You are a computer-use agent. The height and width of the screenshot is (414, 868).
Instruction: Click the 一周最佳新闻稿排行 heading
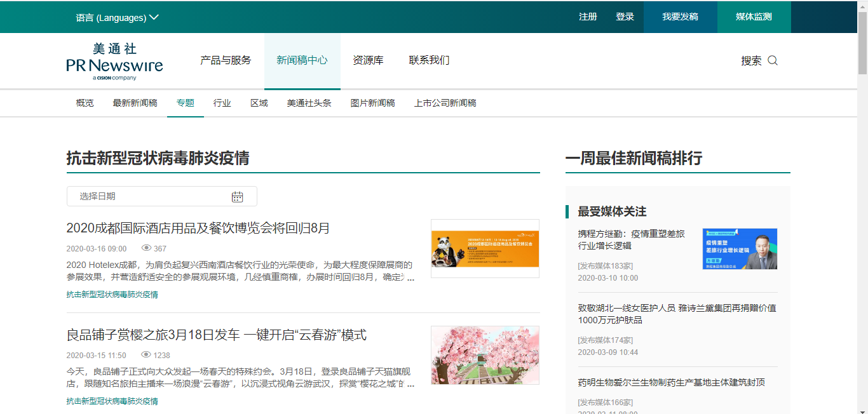(x=634, y=158)
